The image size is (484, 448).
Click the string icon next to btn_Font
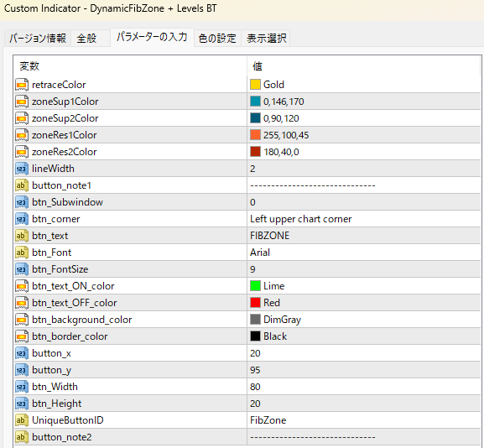[22, 253]
